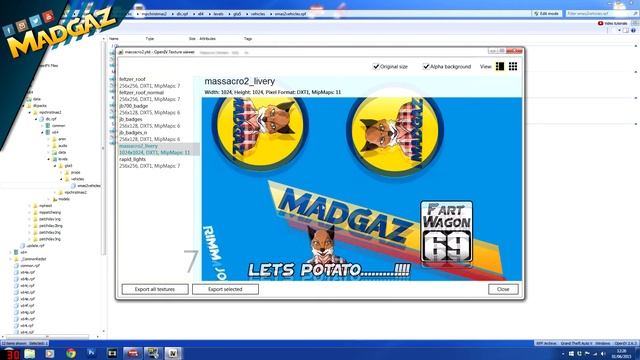Click Export selected button
The image size is (640, 360).
click(225, 289)
